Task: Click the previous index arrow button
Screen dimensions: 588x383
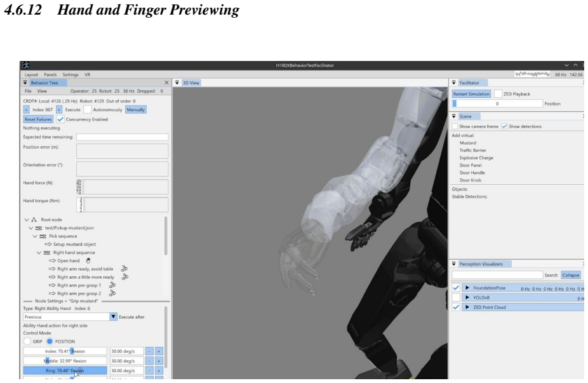Action: (26, 109)
